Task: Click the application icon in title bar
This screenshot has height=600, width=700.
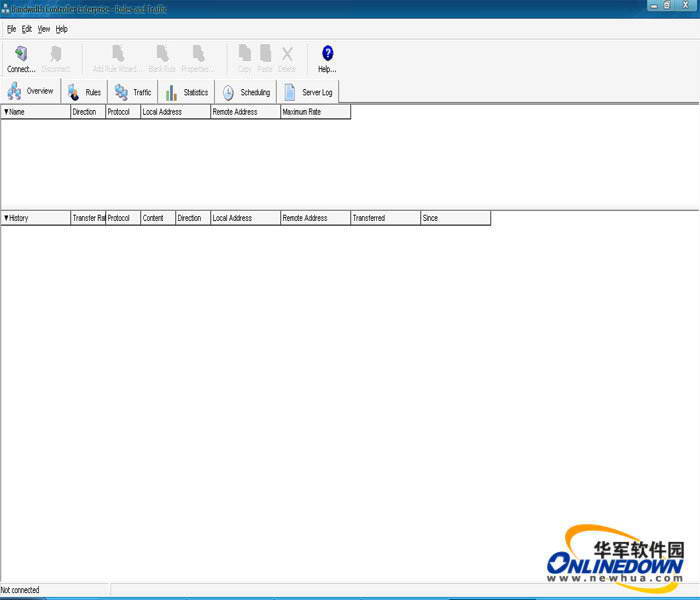Action: (5, 8)
